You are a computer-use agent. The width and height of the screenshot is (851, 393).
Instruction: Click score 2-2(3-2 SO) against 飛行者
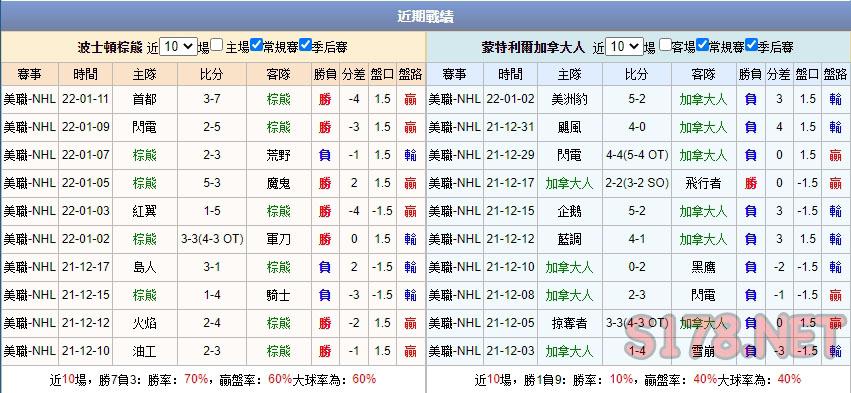pos(637,183)
